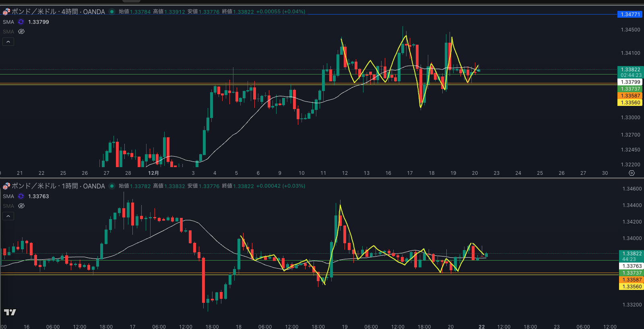This screenshot has width=644, height=329.
Task: Select the ポンド/米ドル 1時間 chart title
Action: pos(58,186)
